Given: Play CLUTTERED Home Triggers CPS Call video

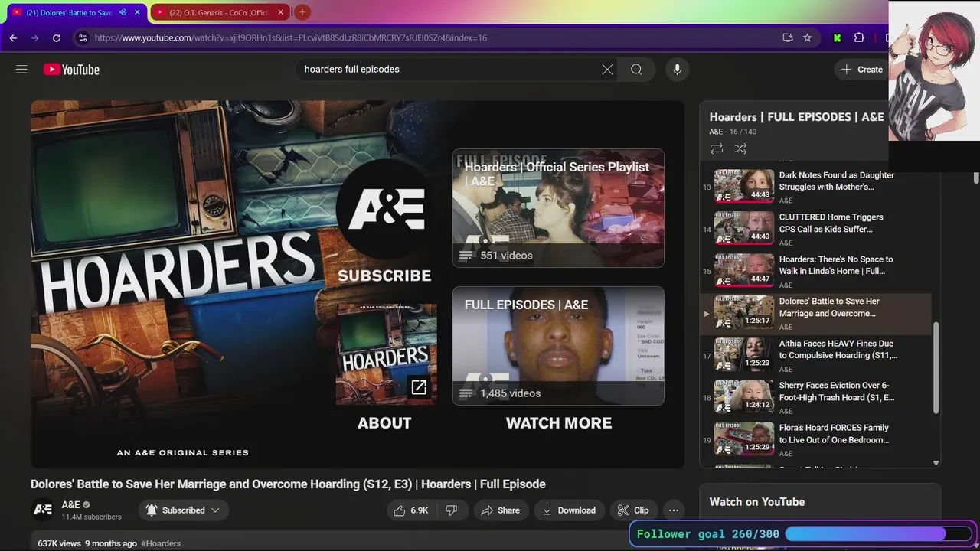Looking at the screenshot, I should pyautogui.click(x=815, y=229).
